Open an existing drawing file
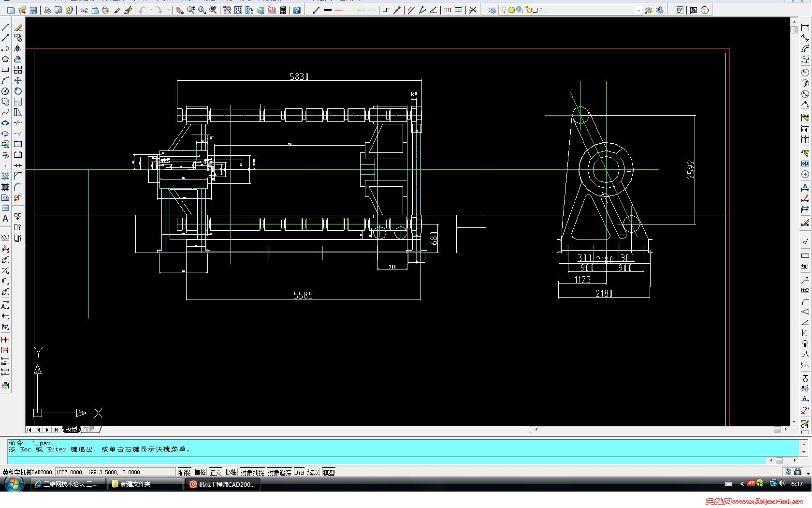The width and height of the screenshot is (812, 508). tap(22, 10)
